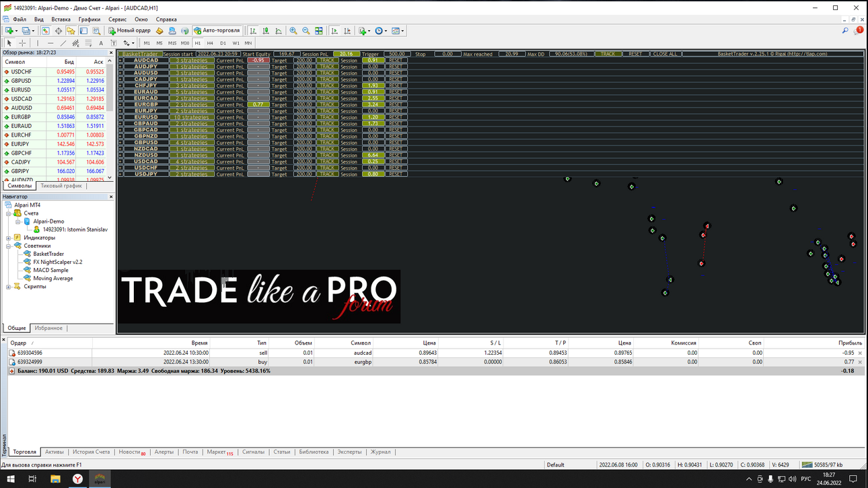Viewport: 868px width, 488px height.
Task: Select the trendline drawing tool
Action: pos(63,43)
